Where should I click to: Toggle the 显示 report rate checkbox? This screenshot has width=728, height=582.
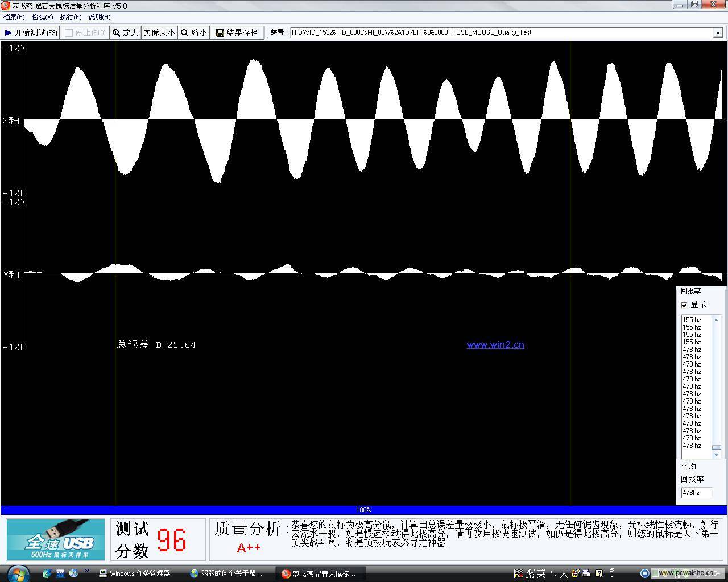pos(684,305)
